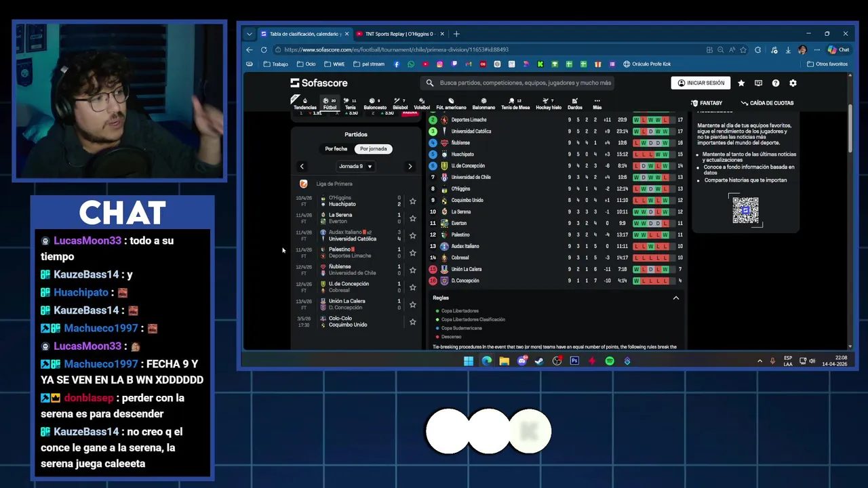Open the Facebook bookmark icon

click(397, 64)
